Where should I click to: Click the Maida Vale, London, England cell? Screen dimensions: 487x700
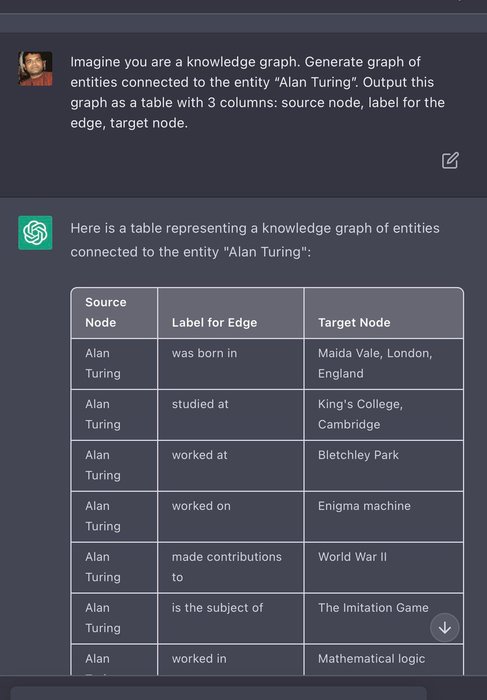click(x=384, y=364)
